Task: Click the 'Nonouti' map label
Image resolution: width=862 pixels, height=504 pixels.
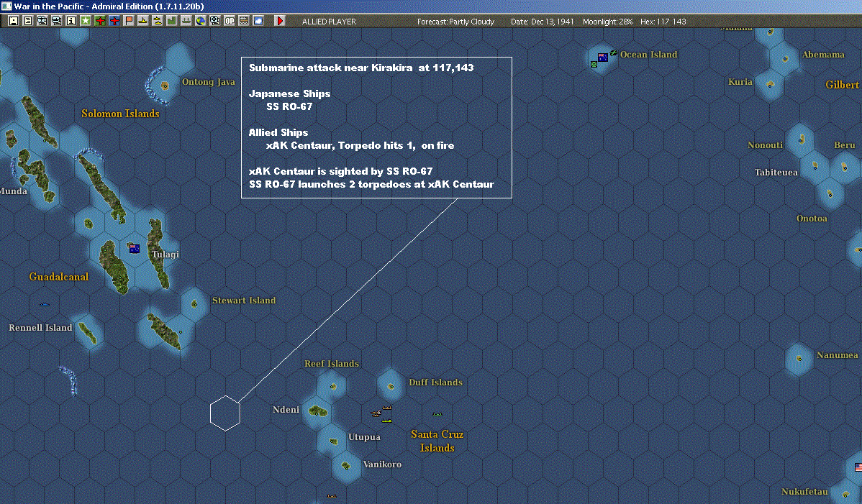Action: (766, 145)
